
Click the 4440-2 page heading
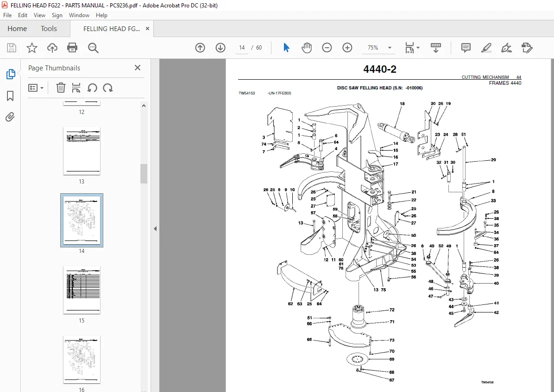click(380, 70)
